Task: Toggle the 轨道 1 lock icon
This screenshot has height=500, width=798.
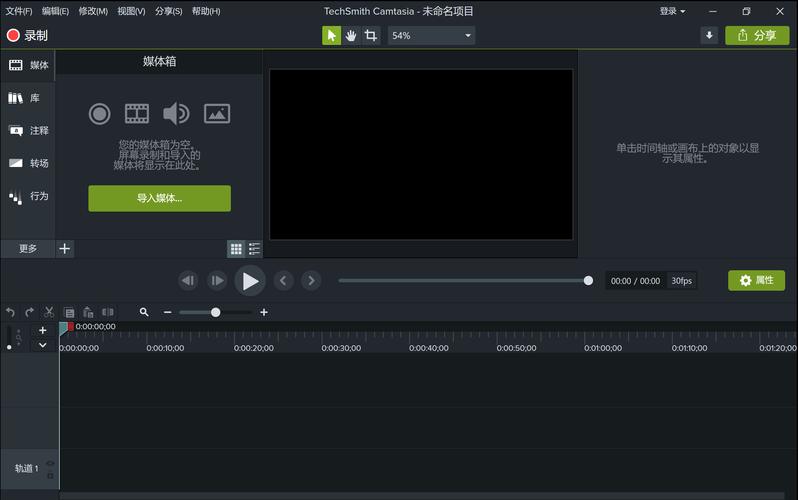Action: tap(50, 476)
